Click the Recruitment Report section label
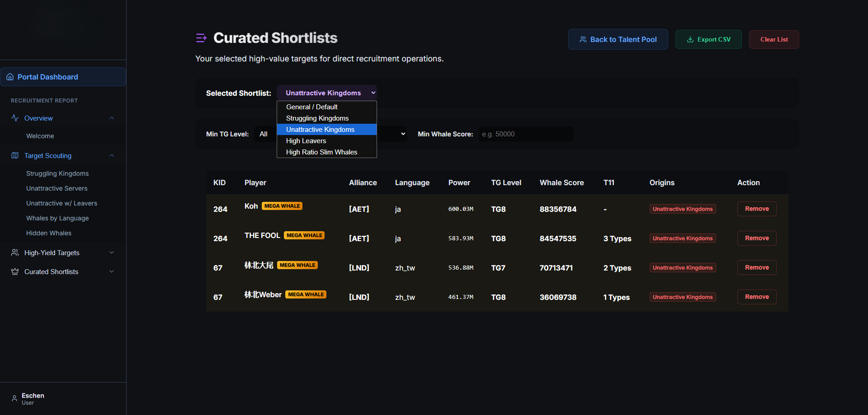Screen dimensions: 868x415 [44, 101]
